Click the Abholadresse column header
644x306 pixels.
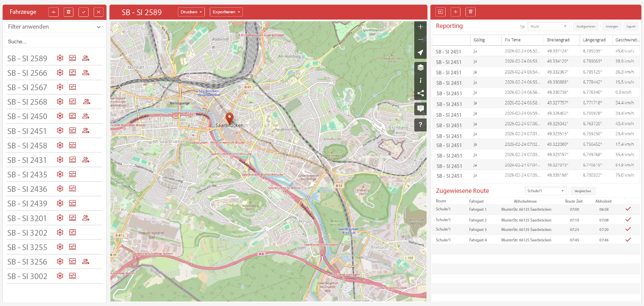(525, 201)
